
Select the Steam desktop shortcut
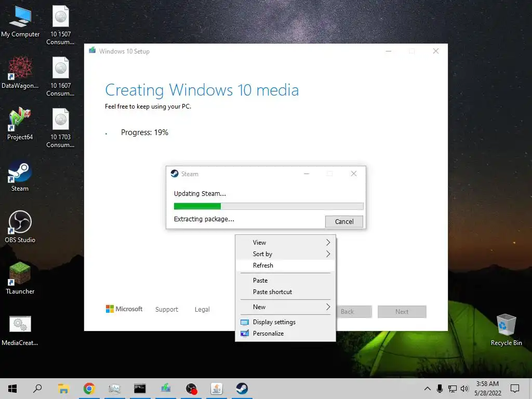tap(20, 176)
